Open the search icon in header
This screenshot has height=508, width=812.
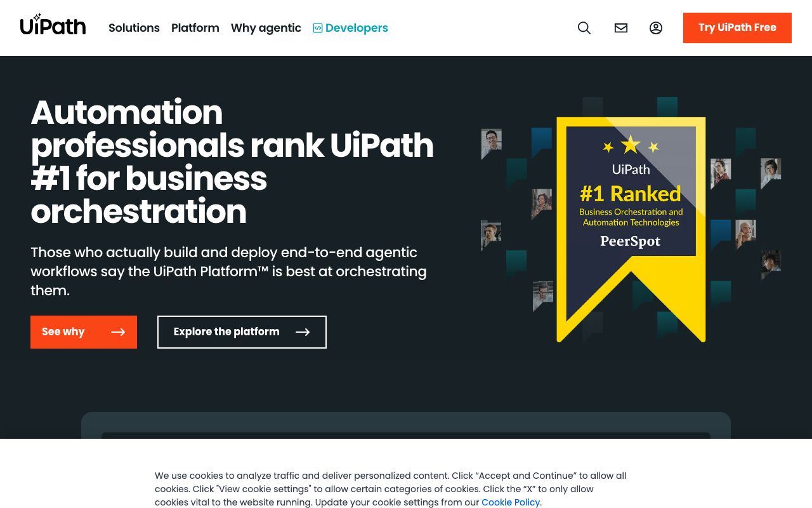(584, 28)
